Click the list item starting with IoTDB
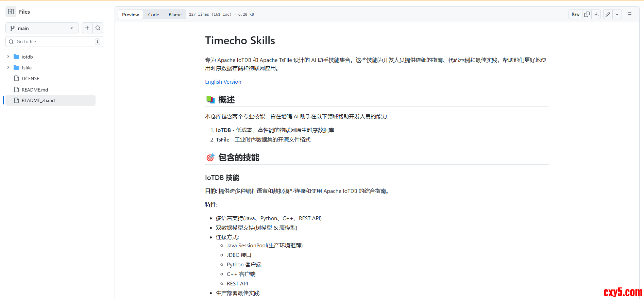 [x=275, y=130]
